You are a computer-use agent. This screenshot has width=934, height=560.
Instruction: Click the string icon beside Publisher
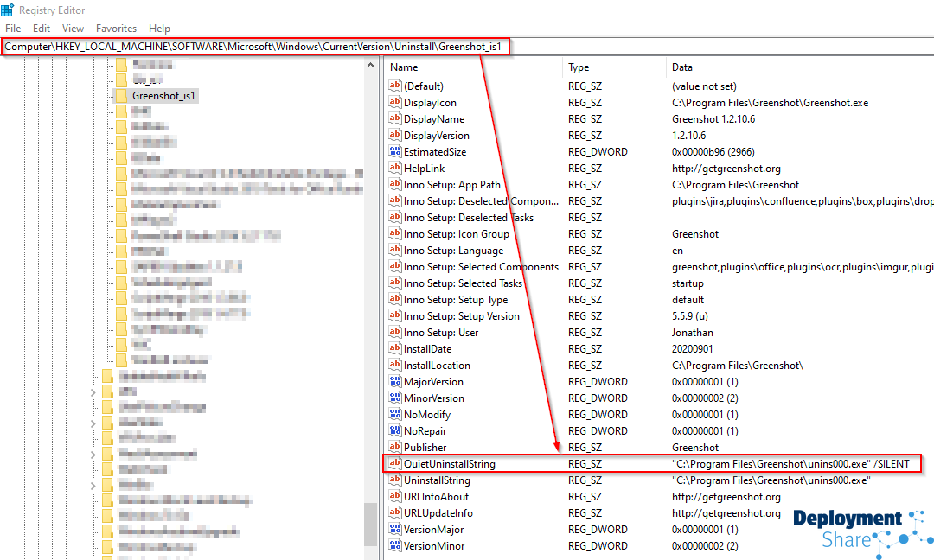click(395, 448)
